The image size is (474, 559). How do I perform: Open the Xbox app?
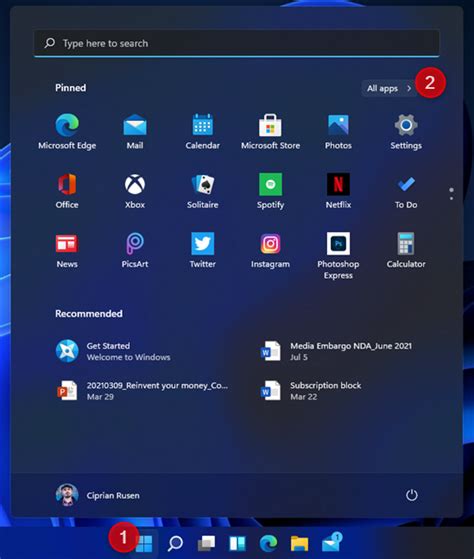135,190
